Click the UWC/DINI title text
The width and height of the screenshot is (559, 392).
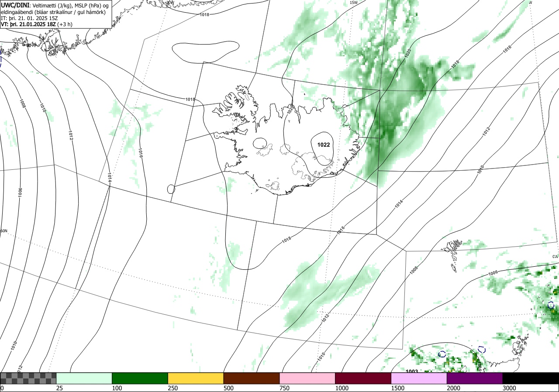[x=15, y=5]
